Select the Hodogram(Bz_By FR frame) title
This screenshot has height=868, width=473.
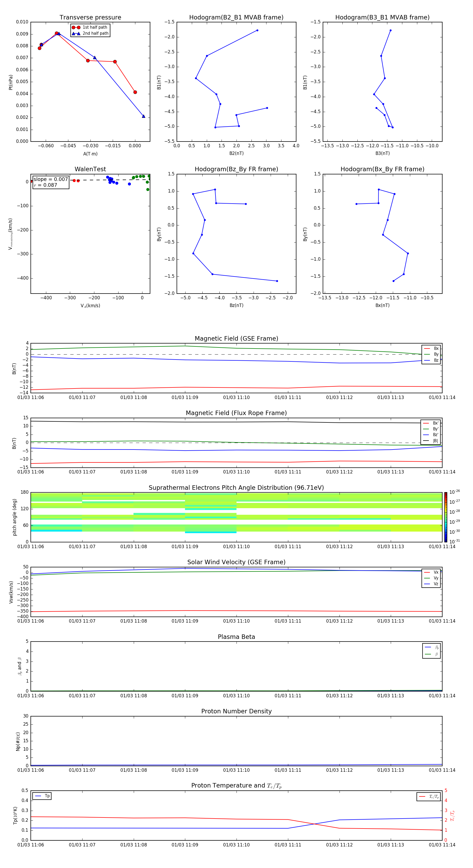point(236,169)
